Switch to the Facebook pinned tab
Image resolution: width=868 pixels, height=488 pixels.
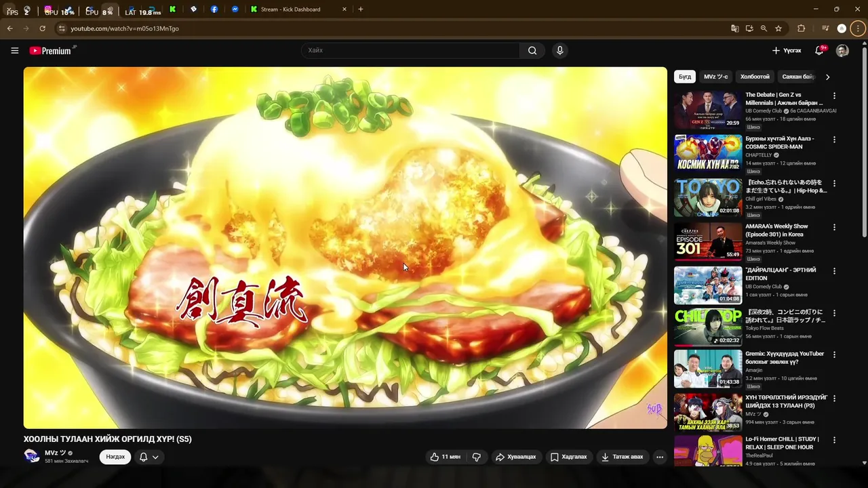pos(214,9)
